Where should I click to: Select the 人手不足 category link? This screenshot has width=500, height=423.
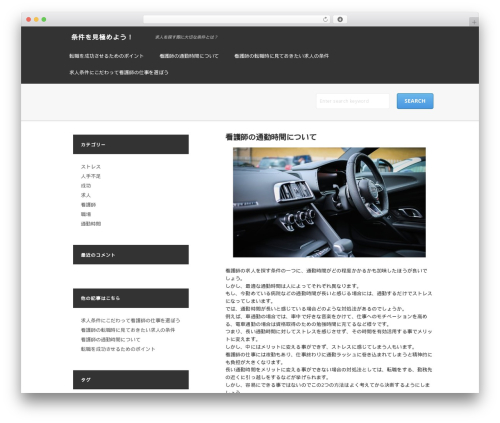(x=91, y=176)
